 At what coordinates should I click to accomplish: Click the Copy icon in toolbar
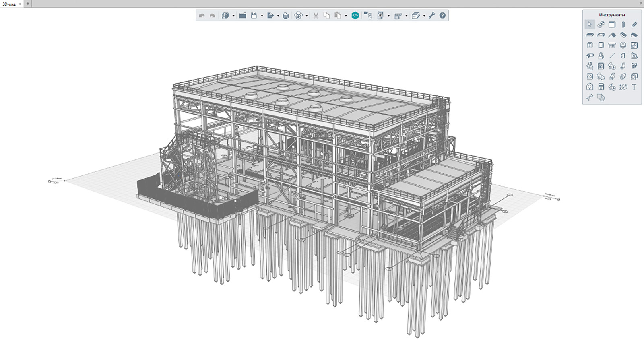click(x=326, y=16)
